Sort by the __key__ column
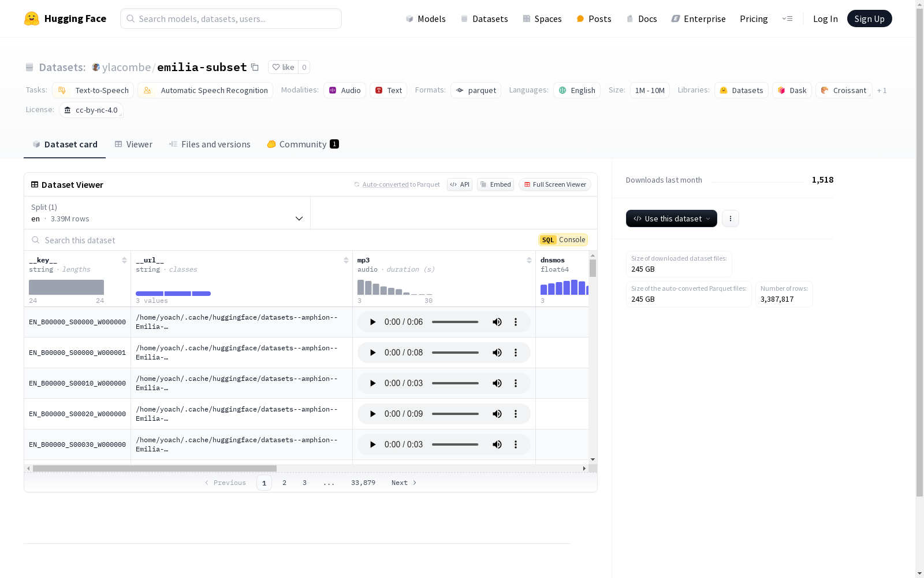 [x=124, y=260]
